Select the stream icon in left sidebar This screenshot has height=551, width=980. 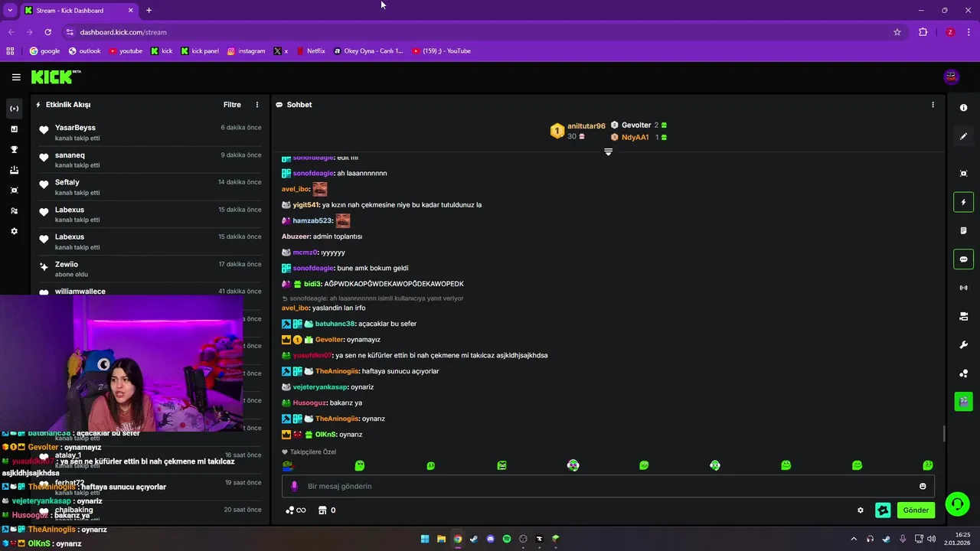click(14, 109)
